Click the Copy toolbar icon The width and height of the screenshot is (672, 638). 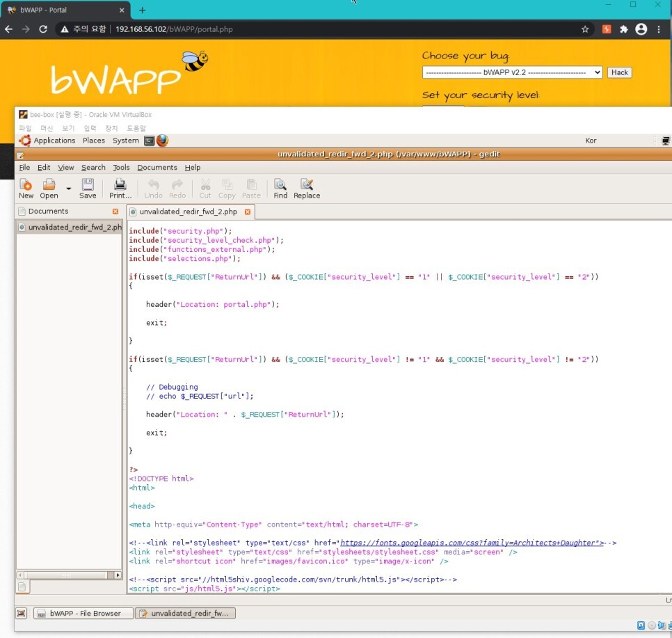227,189
